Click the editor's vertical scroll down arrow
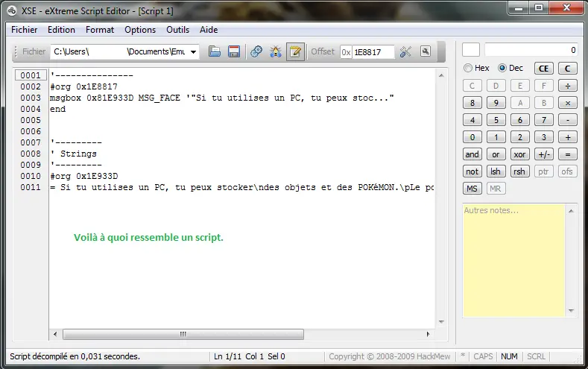588x369 pixels. pos(441,322)
